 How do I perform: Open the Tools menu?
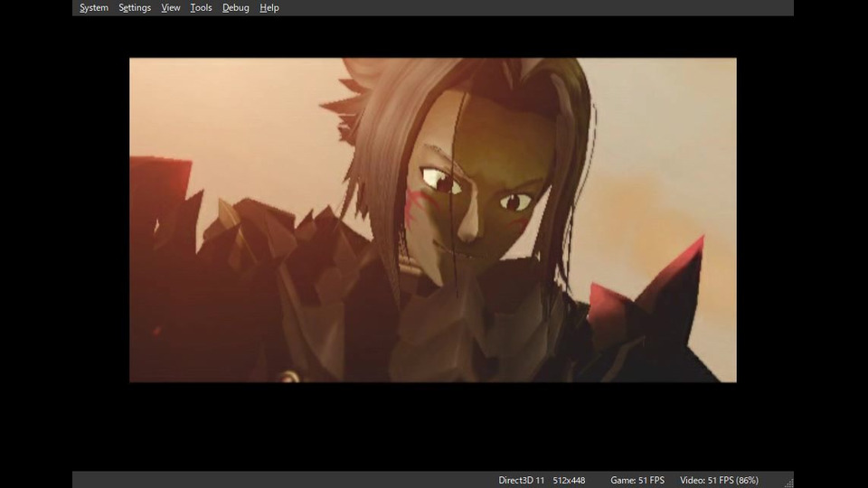(x=201, y=8)
